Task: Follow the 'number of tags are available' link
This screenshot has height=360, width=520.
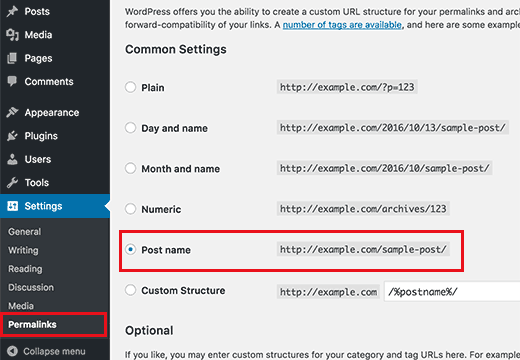Action: point(342,25)
